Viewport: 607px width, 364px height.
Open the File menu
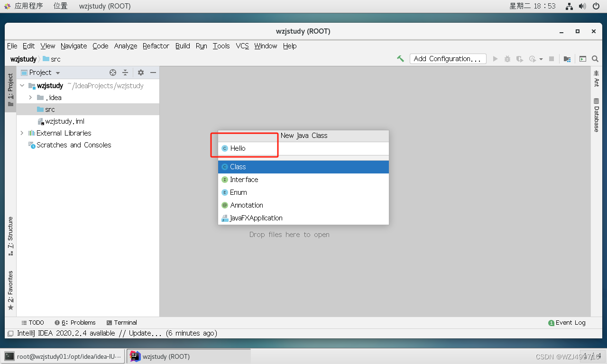[x=12, y=46]
